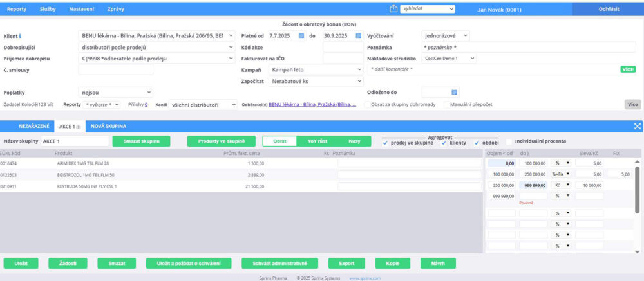Click the Název skupiny input field
This screenshot has height=281, width=644.
pyautogui.click(x=75, y=141)
